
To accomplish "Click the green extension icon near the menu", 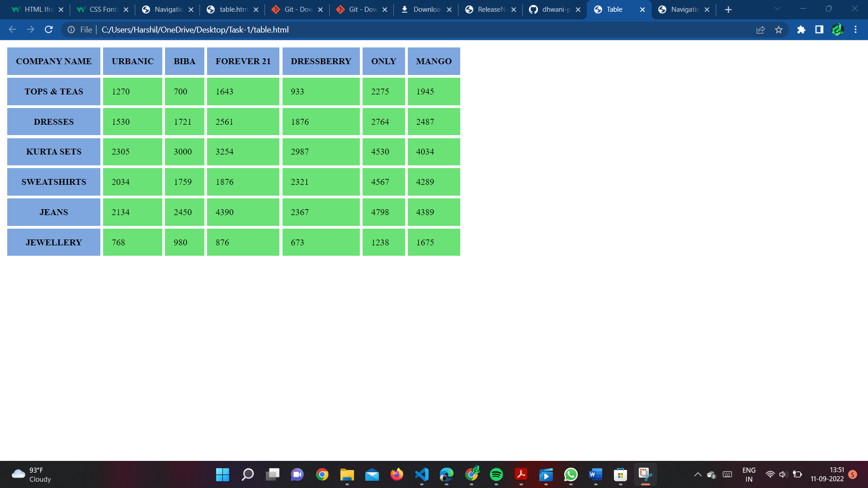I will point(838,30).
